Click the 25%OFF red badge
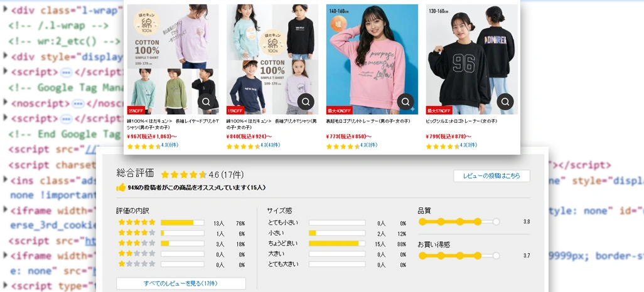Image resolution: width=644 pixels, height=292 pixels. click(136, 110)
